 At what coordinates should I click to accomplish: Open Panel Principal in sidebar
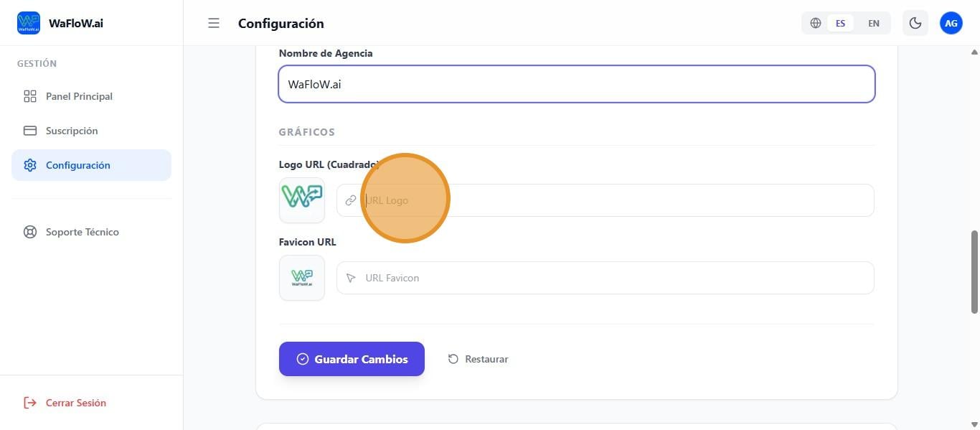click(x=79, y=96)
